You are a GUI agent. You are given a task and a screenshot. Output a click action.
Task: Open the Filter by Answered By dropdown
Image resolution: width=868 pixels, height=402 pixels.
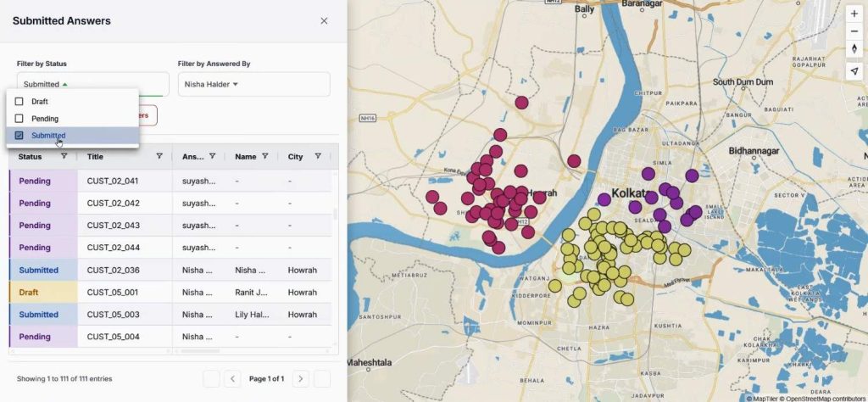point(253,84)
